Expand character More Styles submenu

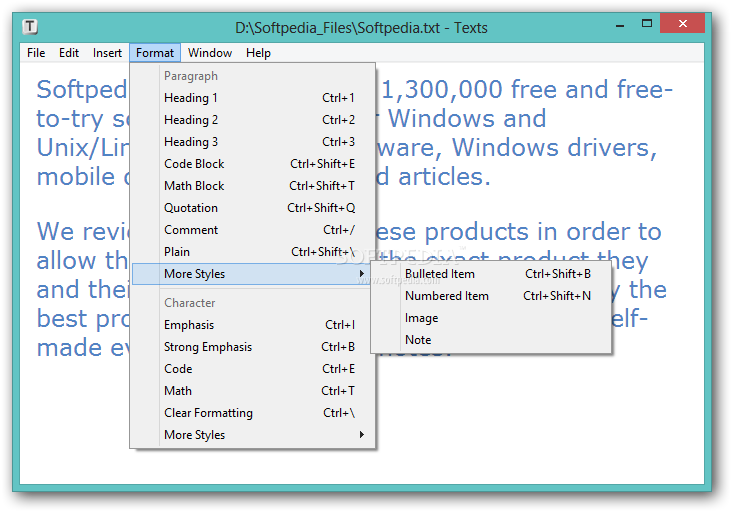253,435
